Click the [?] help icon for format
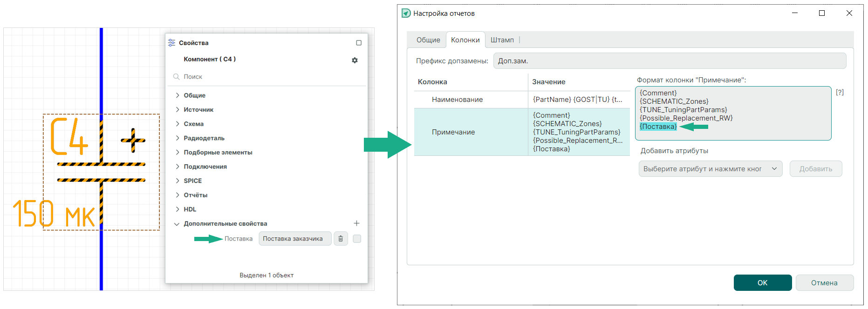This screenshot has width=868, height=309. point(840,92)
